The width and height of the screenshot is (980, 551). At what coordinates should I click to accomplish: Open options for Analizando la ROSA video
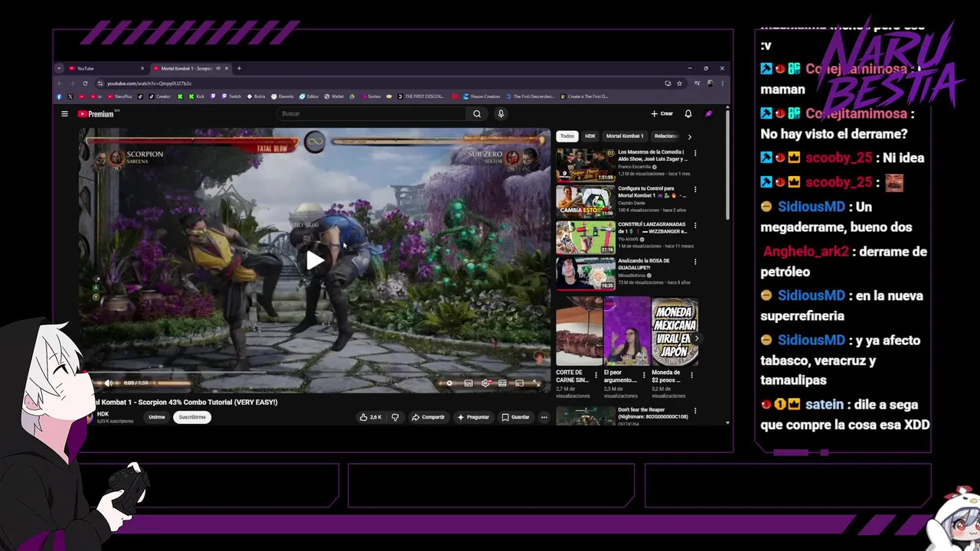tap(695, 261)
